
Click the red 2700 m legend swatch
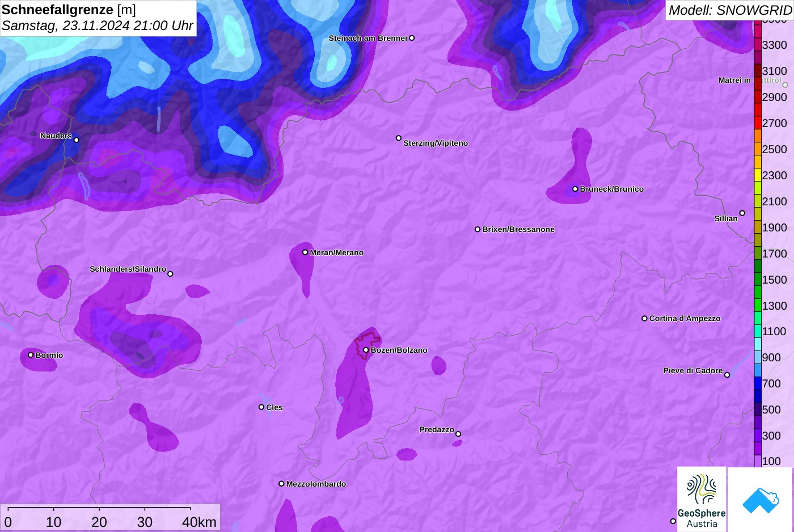pos(758,123)
